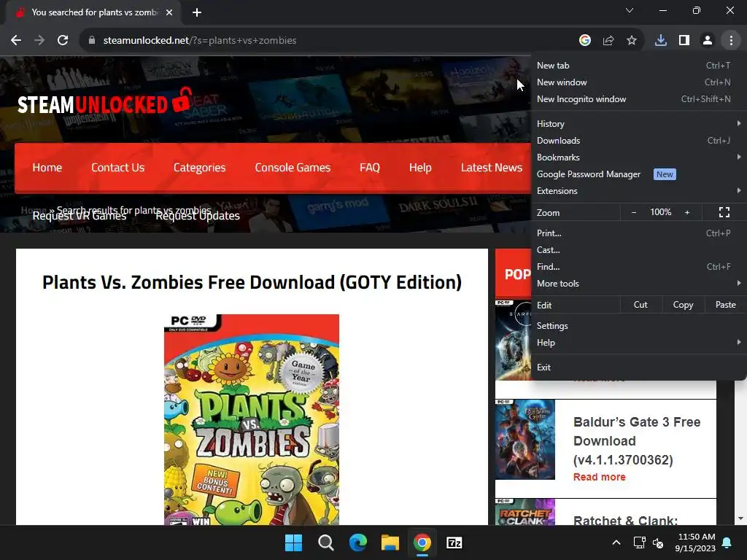Click the Chrome taskbar icon
747x560 pixels.
coord(422,542)
